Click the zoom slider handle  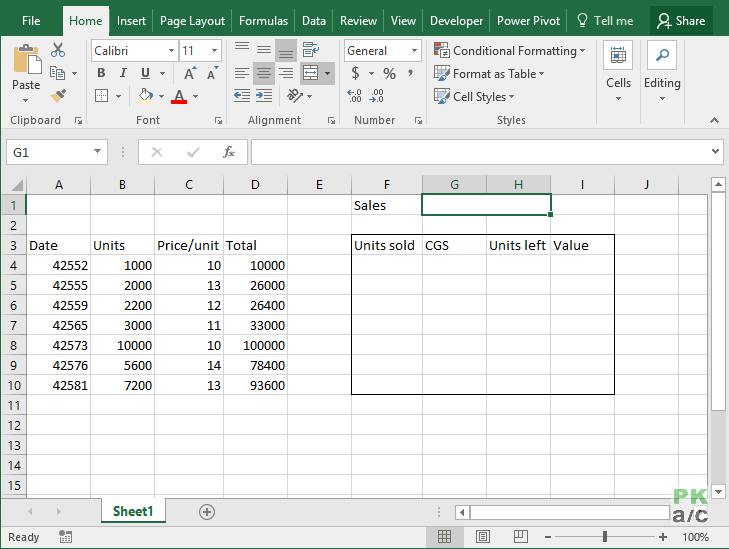(x=605, y=537)
